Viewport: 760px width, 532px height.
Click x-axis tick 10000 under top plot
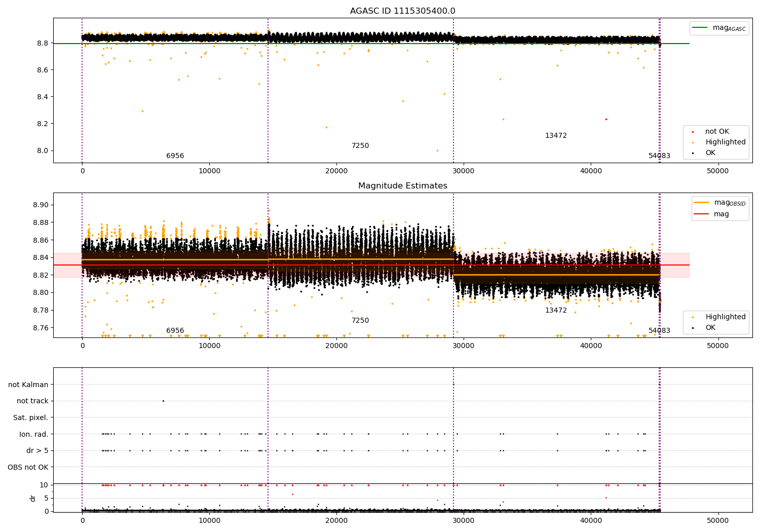(x=209, y=171)
